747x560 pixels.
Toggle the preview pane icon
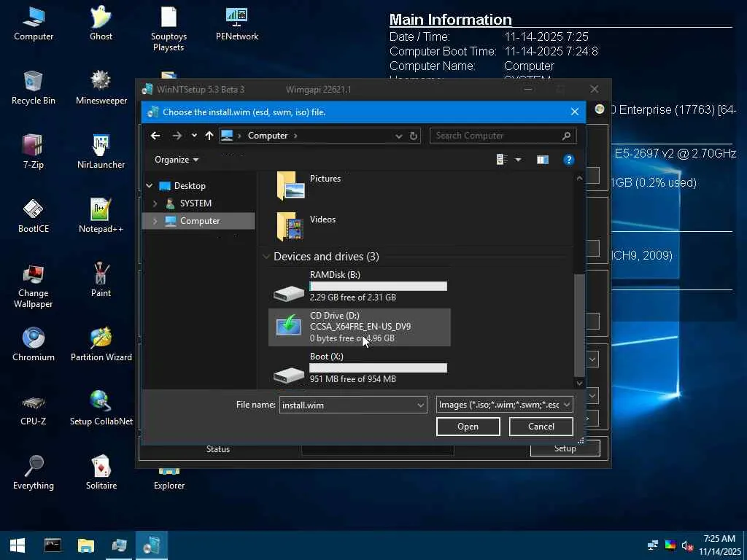tap(542, 160)
